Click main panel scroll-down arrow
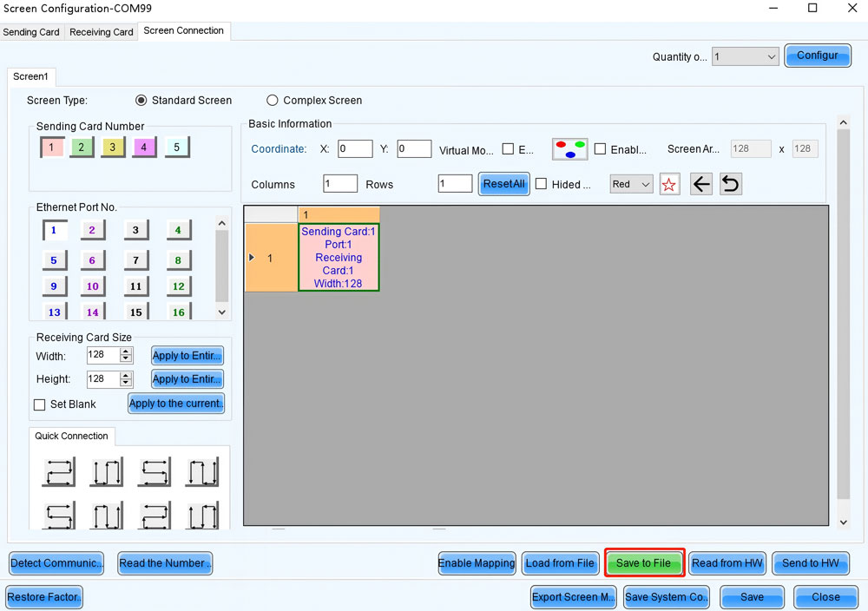 click(843, 522)
